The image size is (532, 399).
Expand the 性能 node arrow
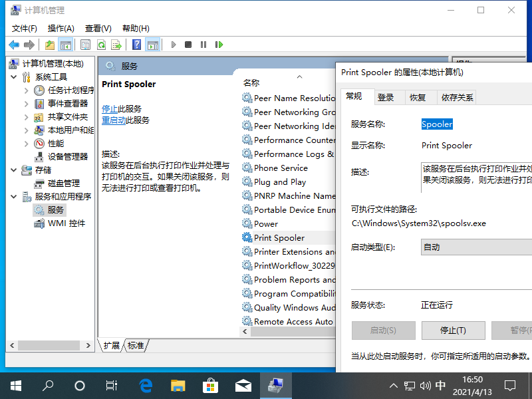[27, 144]
